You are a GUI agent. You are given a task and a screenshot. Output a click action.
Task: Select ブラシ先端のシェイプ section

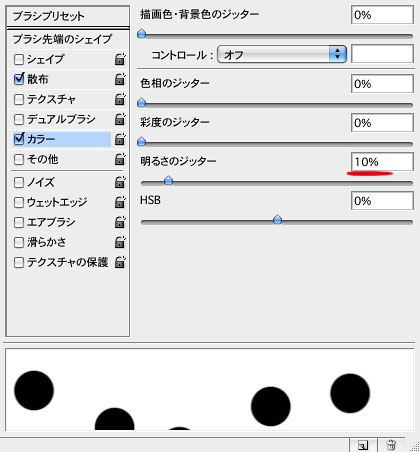68,39
